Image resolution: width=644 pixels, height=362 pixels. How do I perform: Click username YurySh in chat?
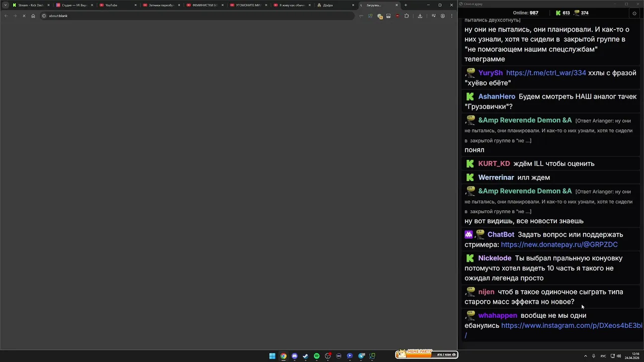tap(491, 73)
